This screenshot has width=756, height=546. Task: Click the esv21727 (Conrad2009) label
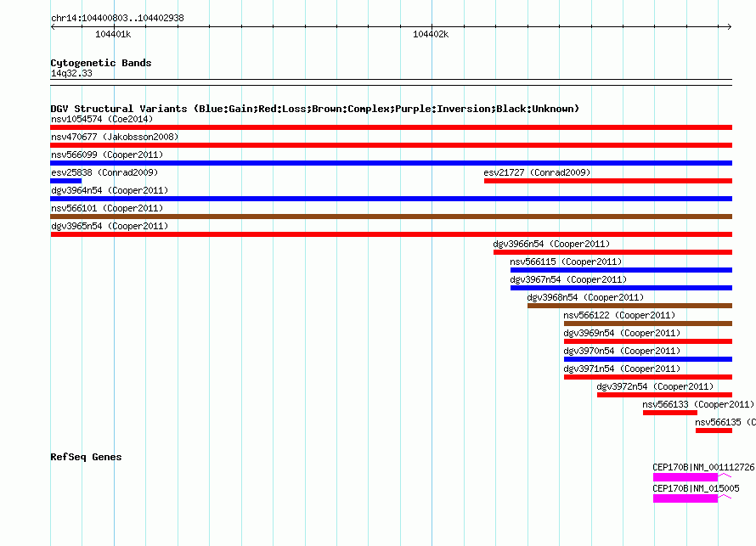click(537, 172)
